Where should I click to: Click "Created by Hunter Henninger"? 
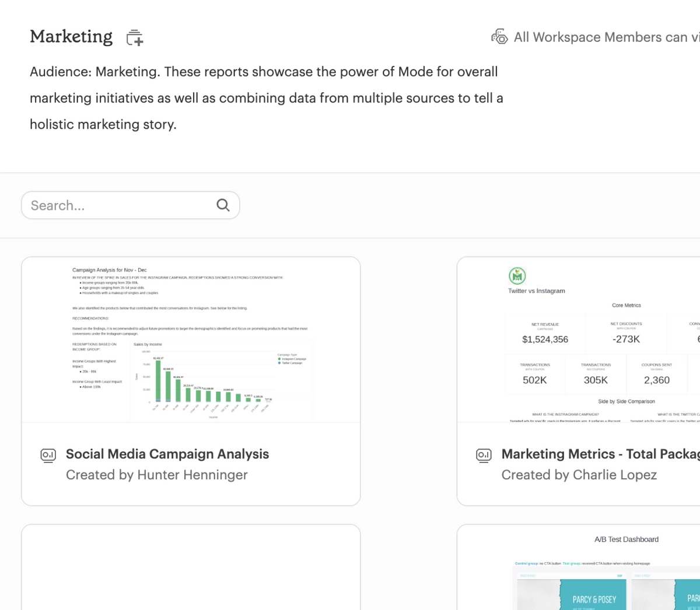pyautogui.click(x=156, y=474)
